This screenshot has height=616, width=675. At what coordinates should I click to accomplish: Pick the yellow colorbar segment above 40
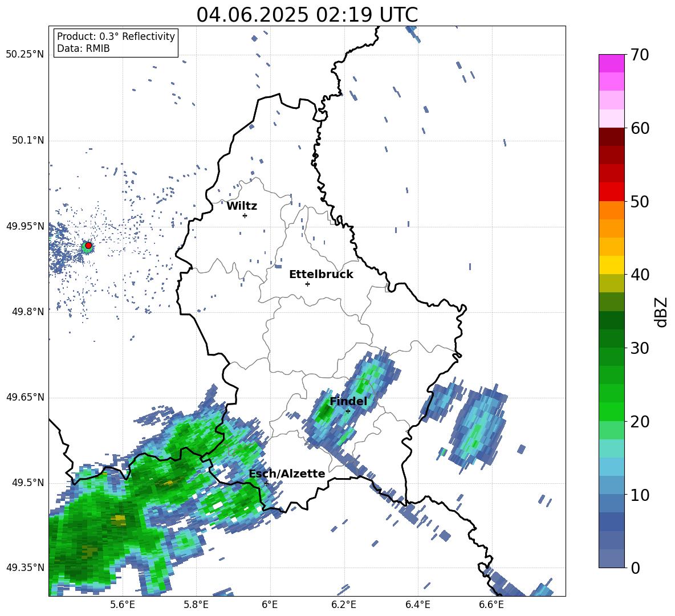[611, 266]
